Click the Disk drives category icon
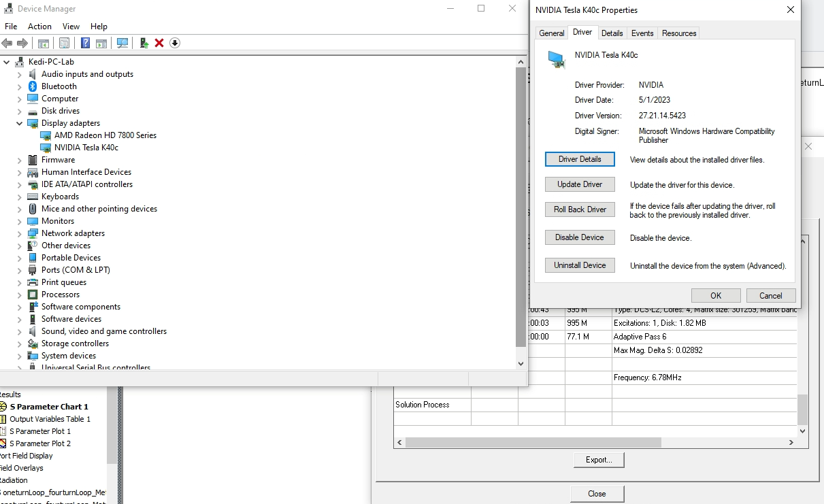Viewport: 824px width, 504px height. (x=33, y=111)
